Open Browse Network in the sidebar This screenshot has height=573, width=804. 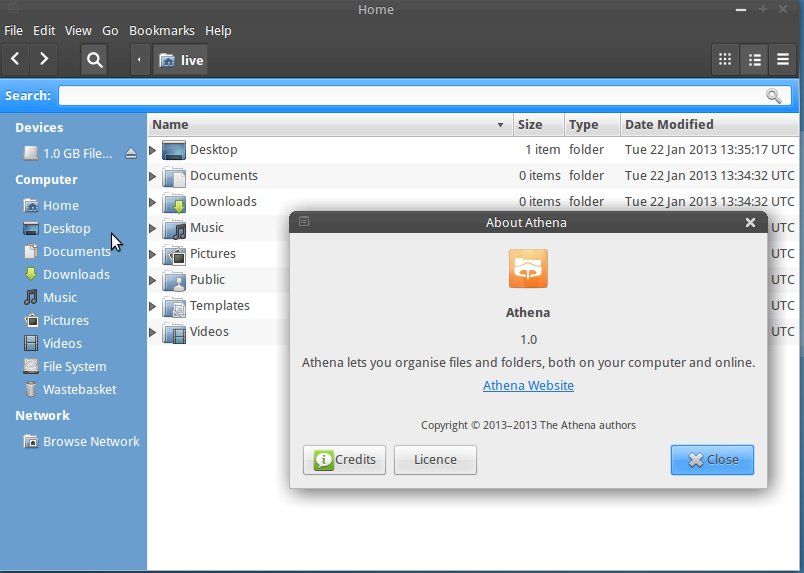[x=82, y=441]
